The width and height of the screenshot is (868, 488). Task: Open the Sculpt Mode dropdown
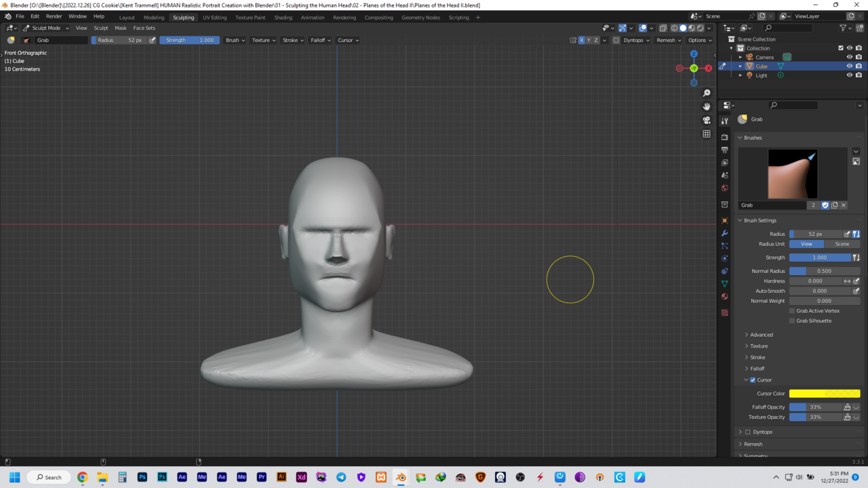46,28
